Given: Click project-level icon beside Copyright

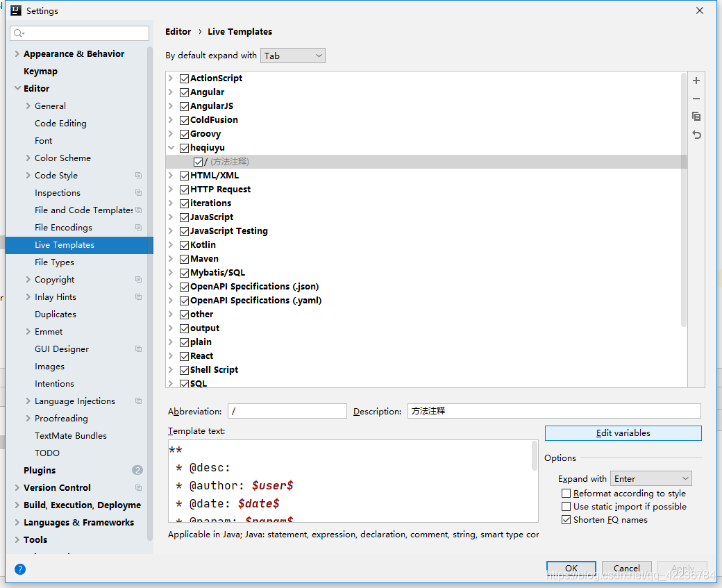Looking at the screenshot, I should (x=138, y=280).
